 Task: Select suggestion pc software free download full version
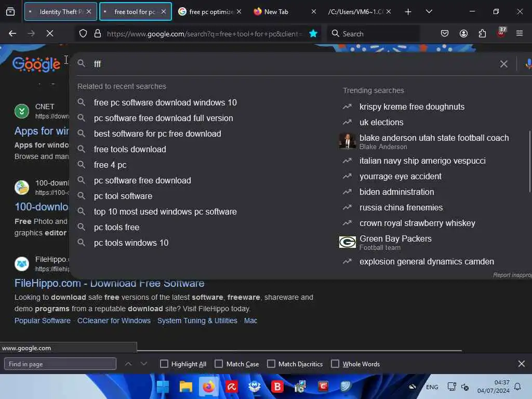[164, 118]
